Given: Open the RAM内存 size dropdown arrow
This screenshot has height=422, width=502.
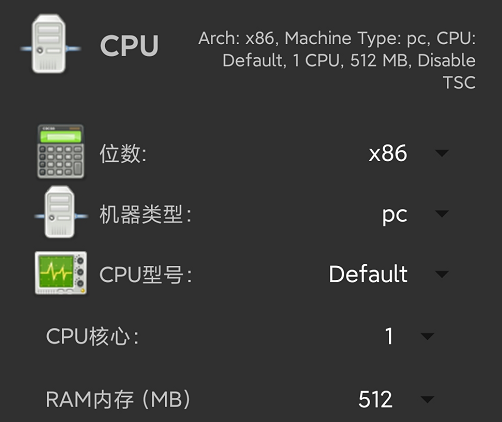Looking at the screenshot, I should point(427,399).
